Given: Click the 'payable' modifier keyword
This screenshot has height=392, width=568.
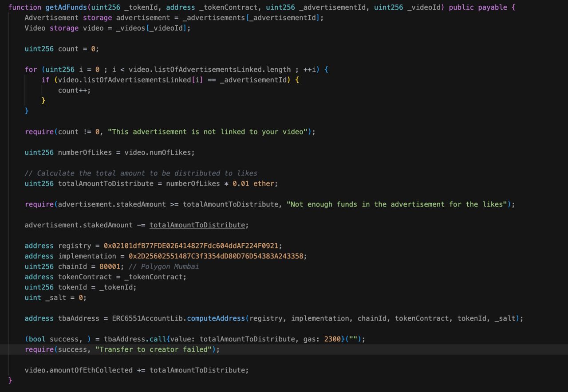Looking at the screenshot, I should (493, 8).
